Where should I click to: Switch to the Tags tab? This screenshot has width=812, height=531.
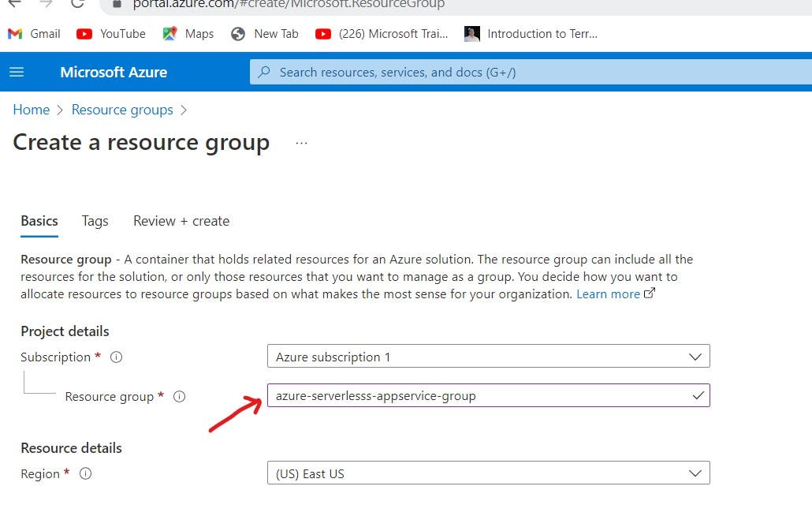(95, 221)
